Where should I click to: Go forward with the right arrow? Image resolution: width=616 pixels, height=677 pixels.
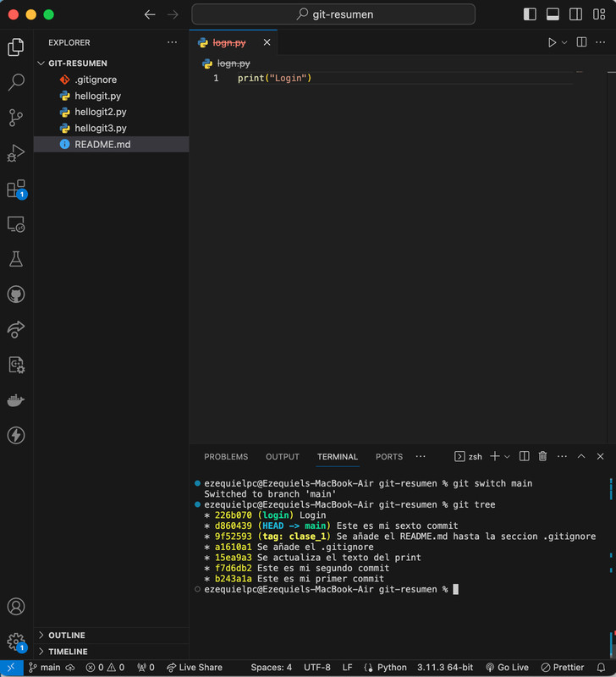173,14
